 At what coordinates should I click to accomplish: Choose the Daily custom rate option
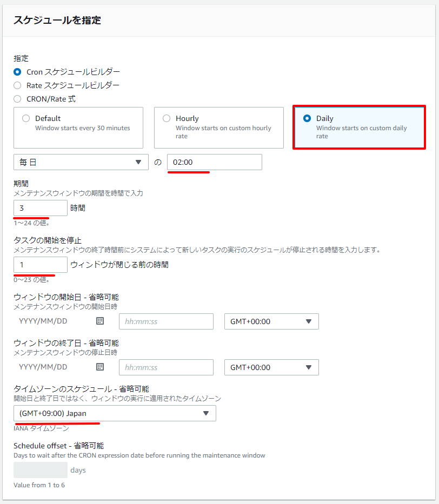[x=359, y=127]
